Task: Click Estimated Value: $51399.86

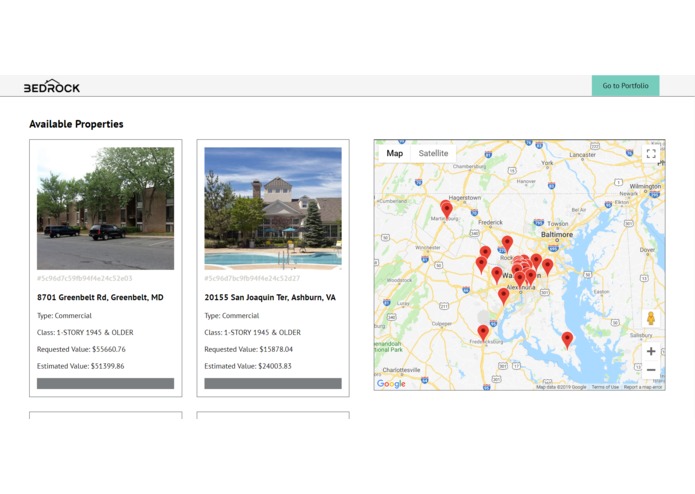Action: click(x=81, y=366)
